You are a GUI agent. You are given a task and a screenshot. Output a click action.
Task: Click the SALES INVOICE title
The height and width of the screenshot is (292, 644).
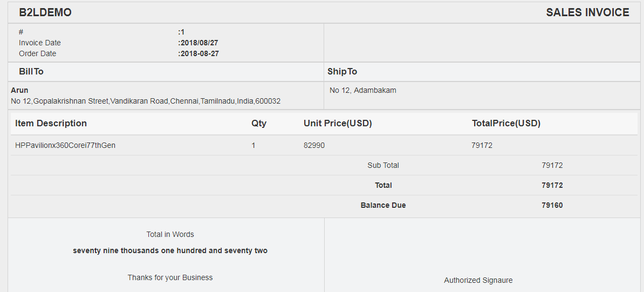[587, 12]
